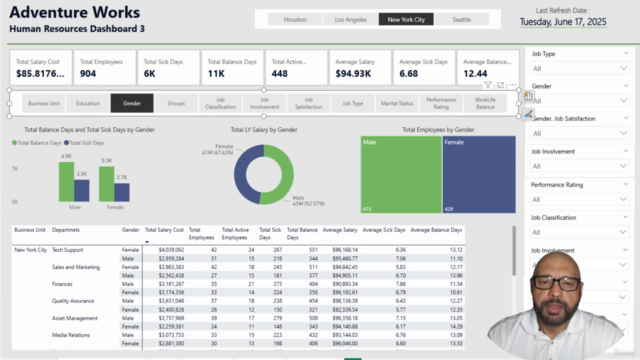Select the Seattle city button
Screen dimensions: 640x360
(x=462, y=19)
